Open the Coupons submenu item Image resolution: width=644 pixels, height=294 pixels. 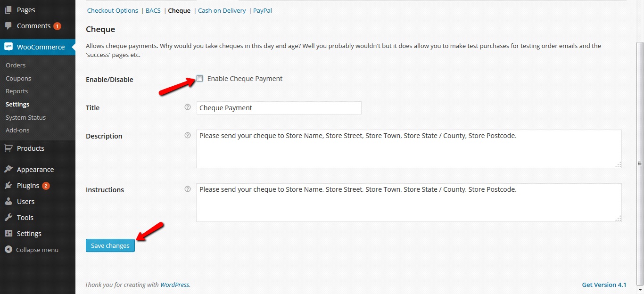tap(18, 78)
